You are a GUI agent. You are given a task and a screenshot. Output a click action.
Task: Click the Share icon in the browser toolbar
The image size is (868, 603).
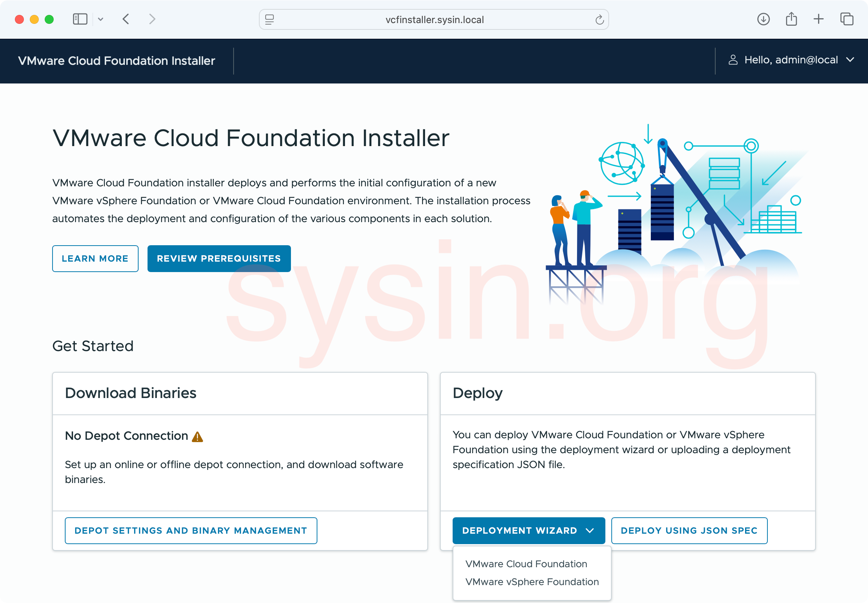coord(791,19)
